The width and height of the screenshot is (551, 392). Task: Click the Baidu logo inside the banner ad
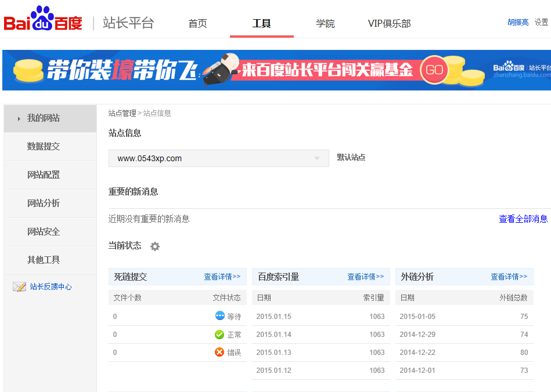[508, 67]
